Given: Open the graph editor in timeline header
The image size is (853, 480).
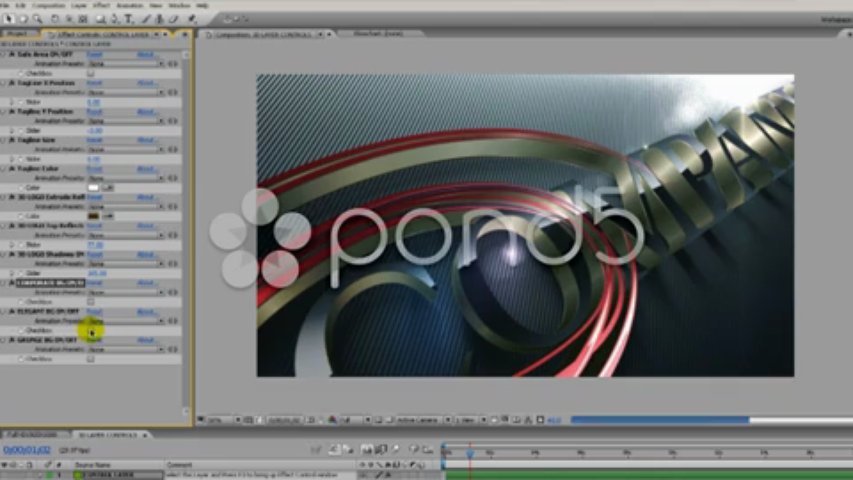Looking at the screenshot, I should [x=428, y=450].
